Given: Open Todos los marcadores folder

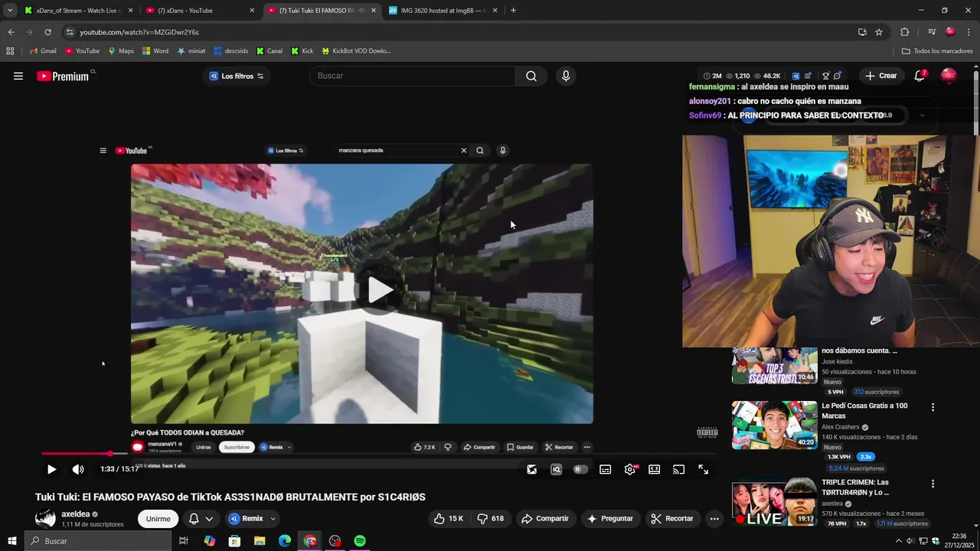Looking at the screenshot, I should point(937,51).
